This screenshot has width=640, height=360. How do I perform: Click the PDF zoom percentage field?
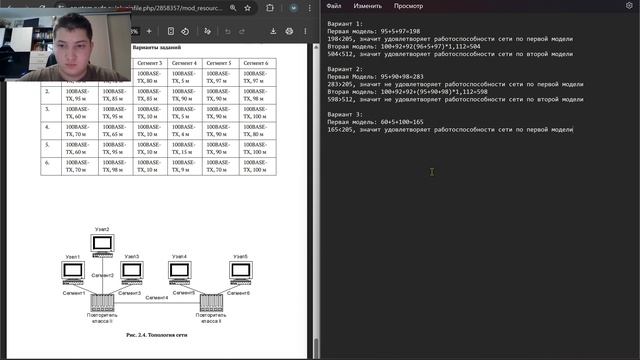coord(135,31)
